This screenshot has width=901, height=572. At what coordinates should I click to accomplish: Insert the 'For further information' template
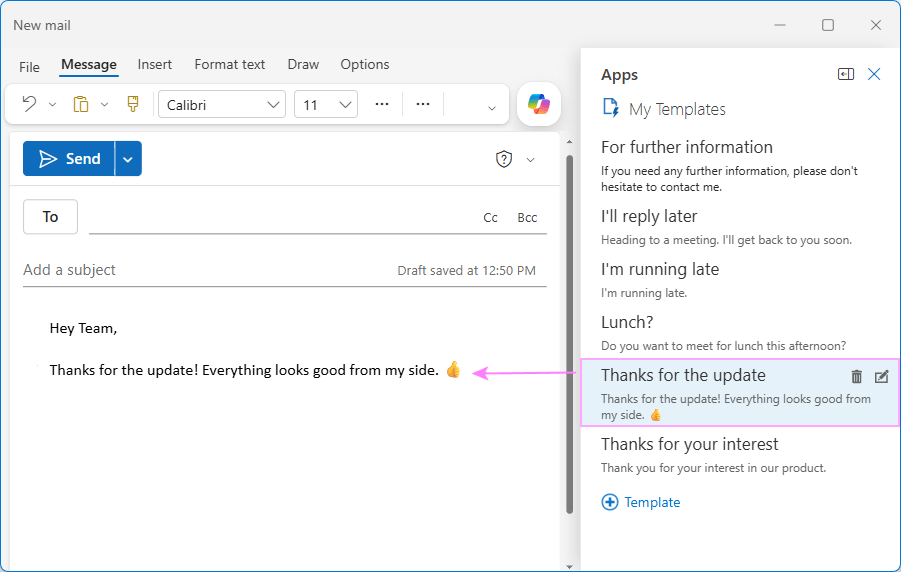click(740, 166)
